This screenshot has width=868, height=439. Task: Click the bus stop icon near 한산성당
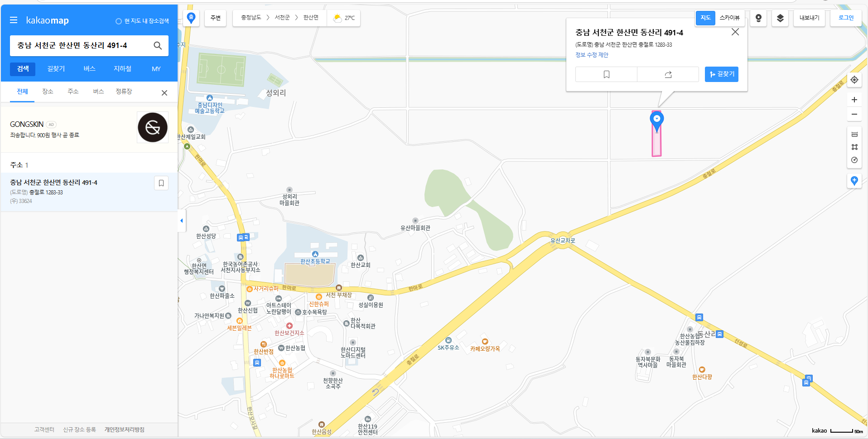tap(243, 237)
